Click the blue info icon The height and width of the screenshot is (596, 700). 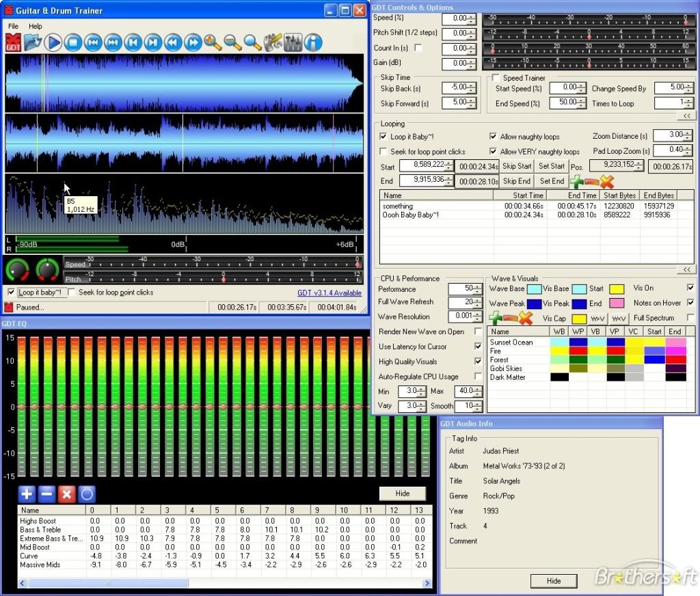coord(313,43)
